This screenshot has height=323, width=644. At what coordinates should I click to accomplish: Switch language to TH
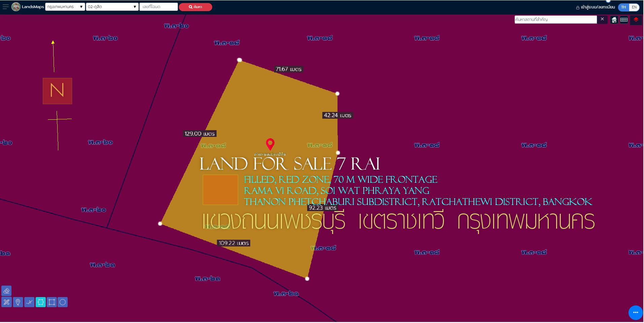pos(623,7)
